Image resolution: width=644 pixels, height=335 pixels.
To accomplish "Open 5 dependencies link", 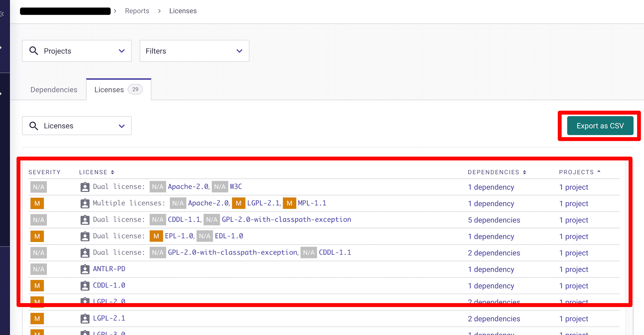I will coord(494,220).
